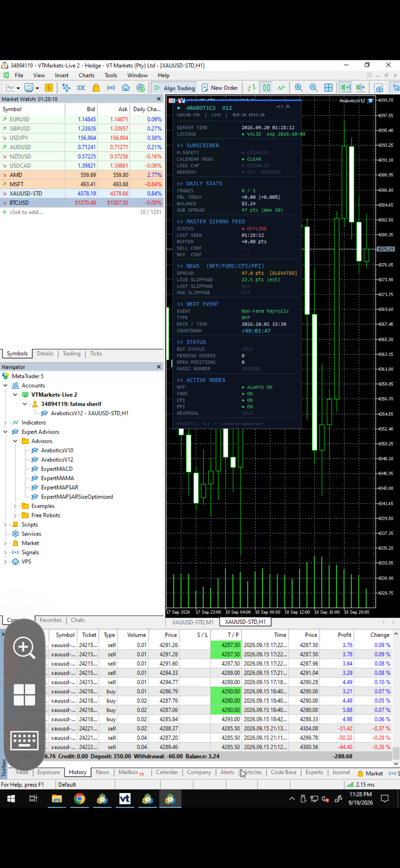Take a chart screenshot with camera icon
The image size is (400, 868).
coord(379,88)
